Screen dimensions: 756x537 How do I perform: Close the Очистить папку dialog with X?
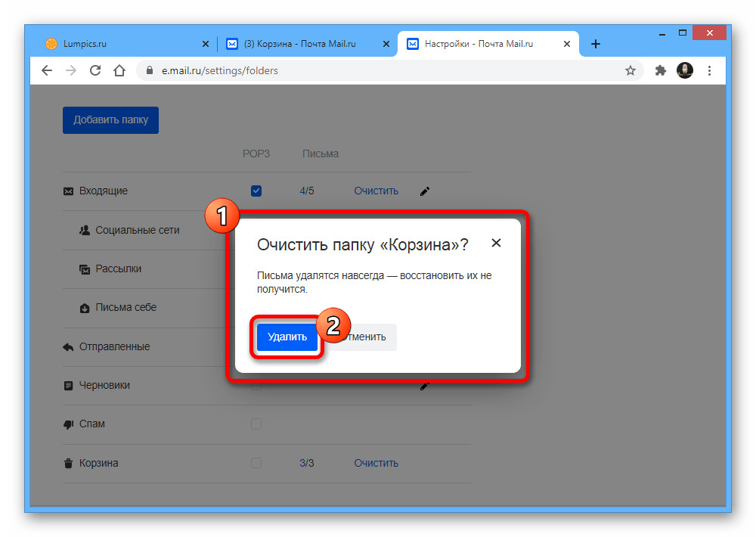496,243
